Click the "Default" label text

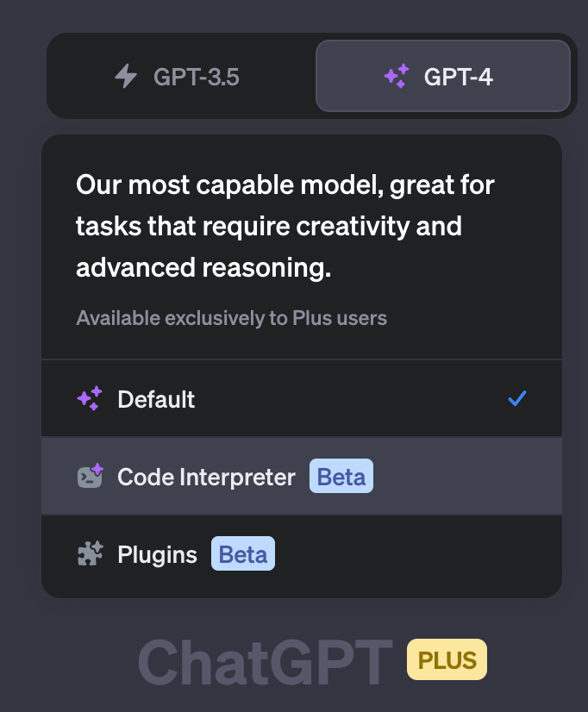(x=156, y=399)
